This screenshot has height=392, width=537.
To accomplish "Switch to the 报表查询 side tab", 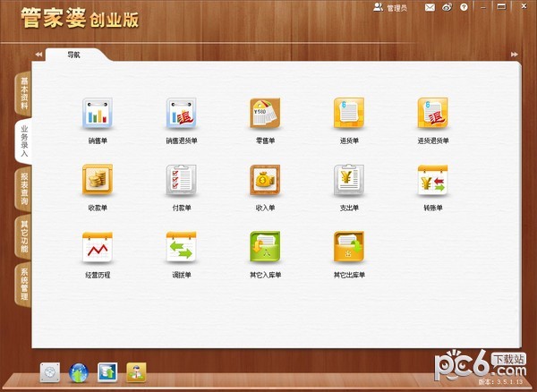I will pos(24,188).
